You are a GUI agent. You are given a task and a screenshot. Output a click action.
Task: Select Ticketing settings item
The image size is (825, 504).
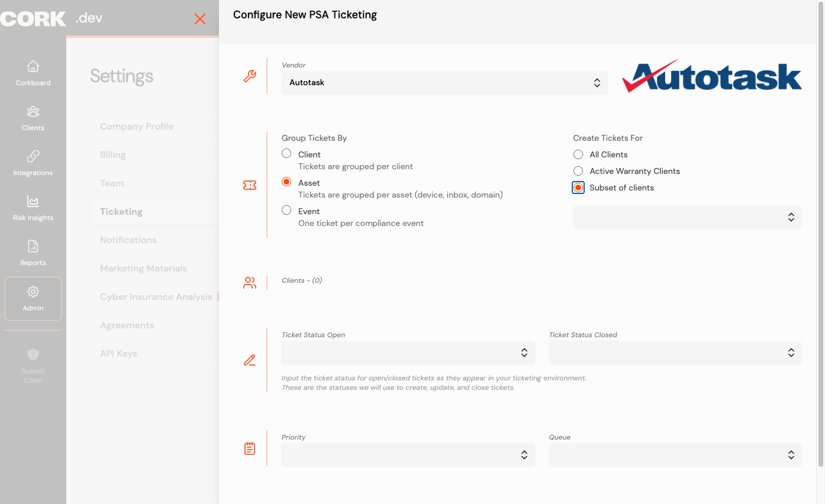point(154,212)
